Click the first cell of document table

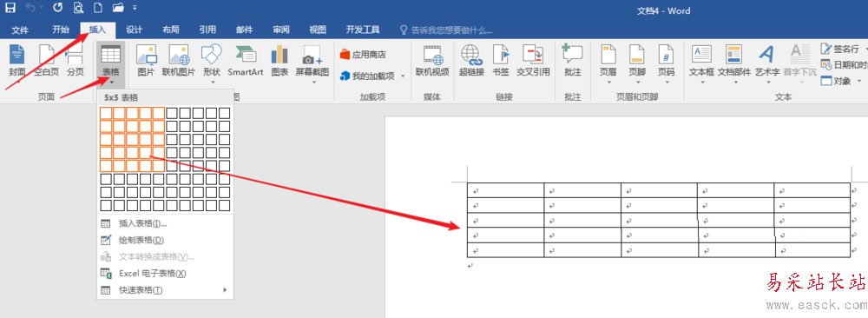coord(505,190)
